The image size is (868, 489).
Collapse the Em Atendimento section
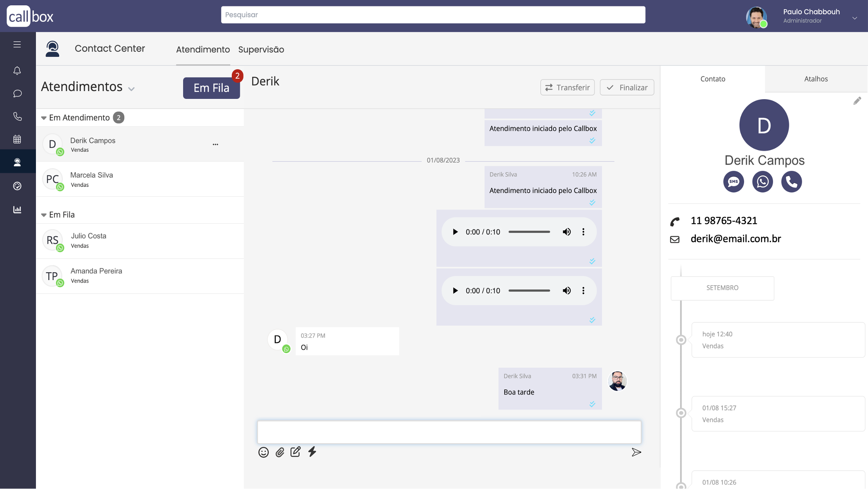pos(44,118)
